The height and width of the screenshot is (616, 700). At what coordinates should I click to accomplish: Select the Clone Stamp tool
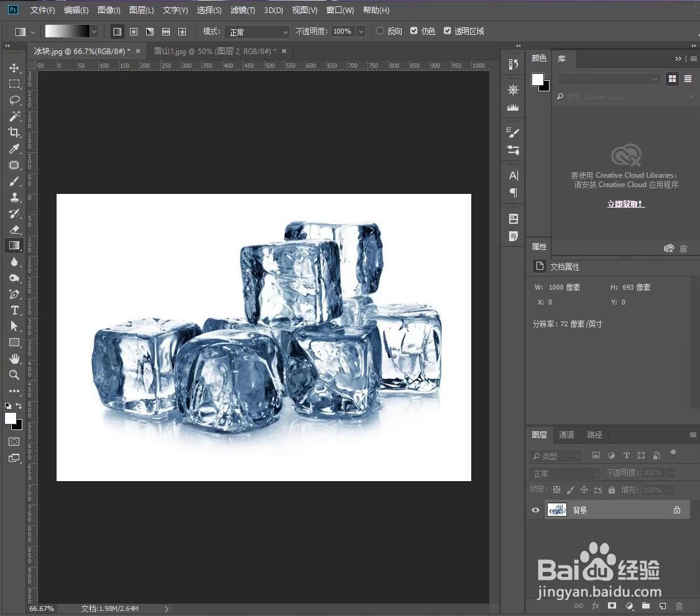tap(14, 197)
